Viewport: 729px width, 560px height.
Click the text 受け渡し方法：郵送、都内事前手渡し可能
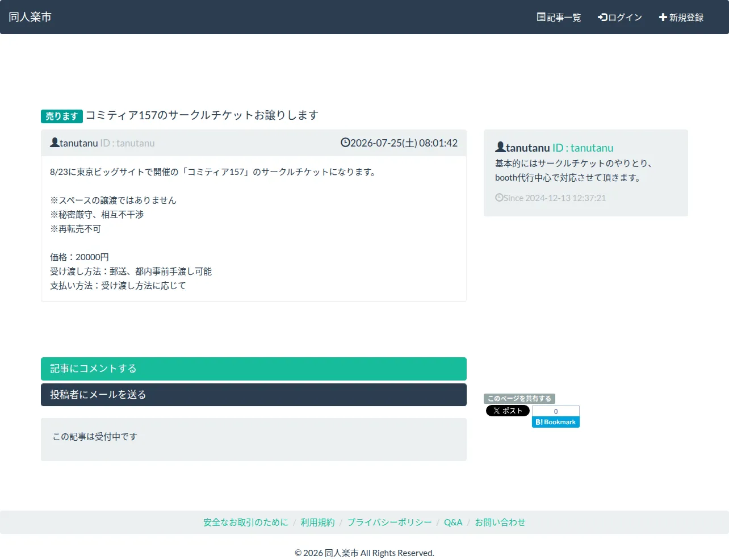pos(131,271)
